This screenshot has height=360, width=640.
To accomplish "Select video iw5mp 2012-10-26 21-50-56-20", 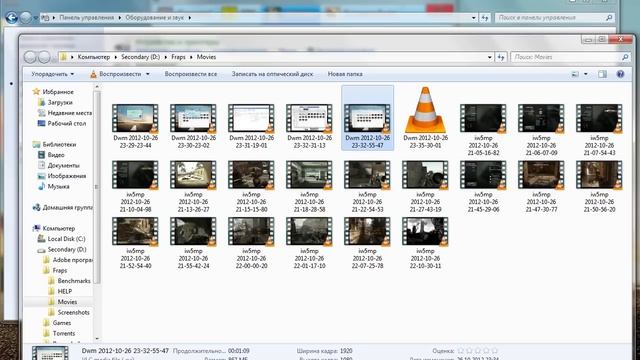I will [x=599, y=186].
